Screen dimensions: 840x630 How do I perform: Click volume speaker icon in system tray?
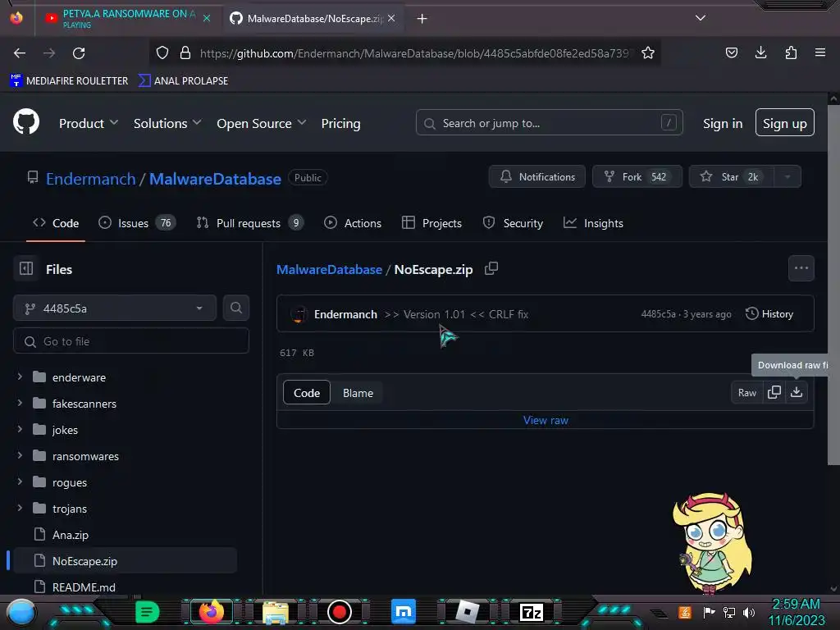[750, 612]
